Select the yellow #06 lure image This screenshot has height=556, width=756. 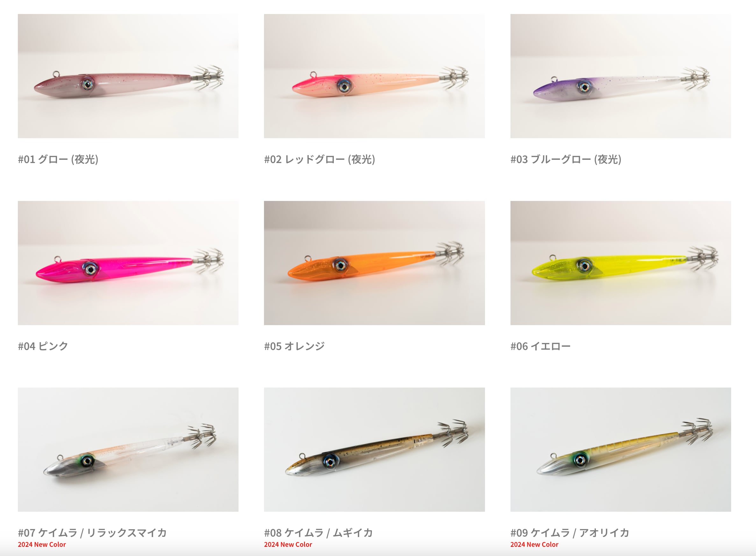pyautogui.click(x=620, y=263)
